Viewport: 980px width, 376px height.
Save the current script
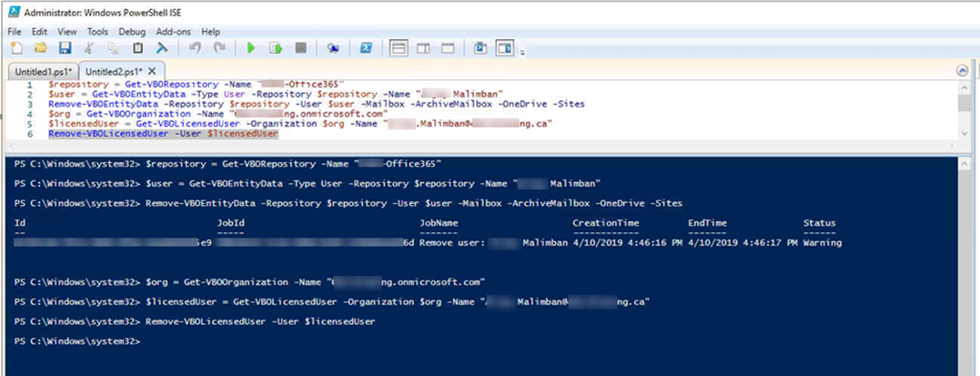click(65, 47)
